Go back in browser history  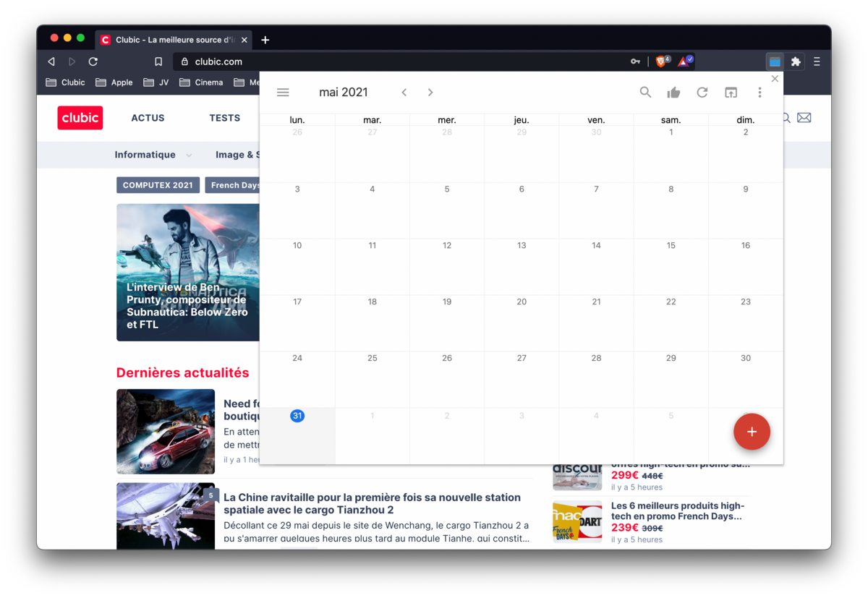coord(51,62)
